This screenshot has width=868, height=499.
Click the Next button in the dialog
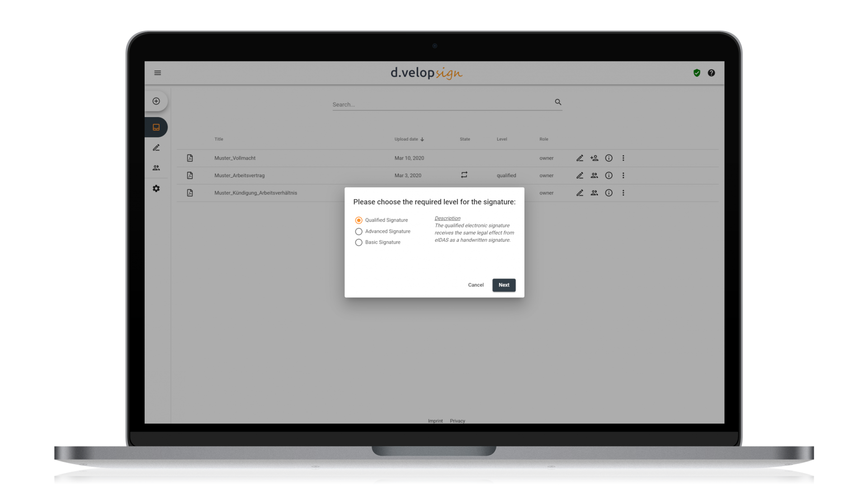tap(504, 285)
